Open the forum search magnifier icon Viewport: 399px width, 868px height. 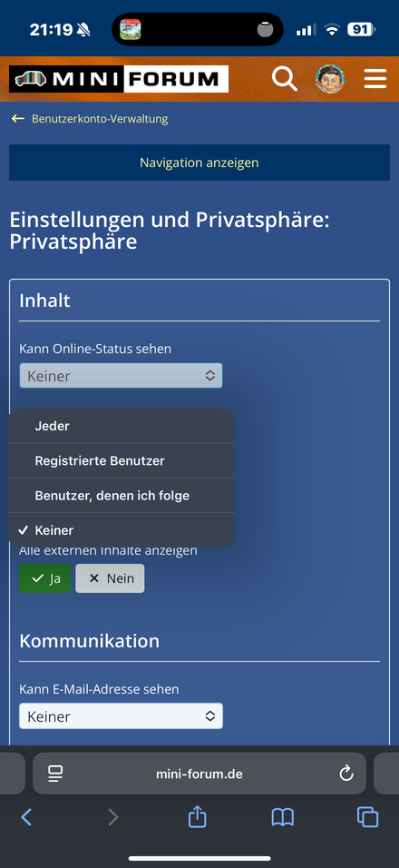click(285, 79)
